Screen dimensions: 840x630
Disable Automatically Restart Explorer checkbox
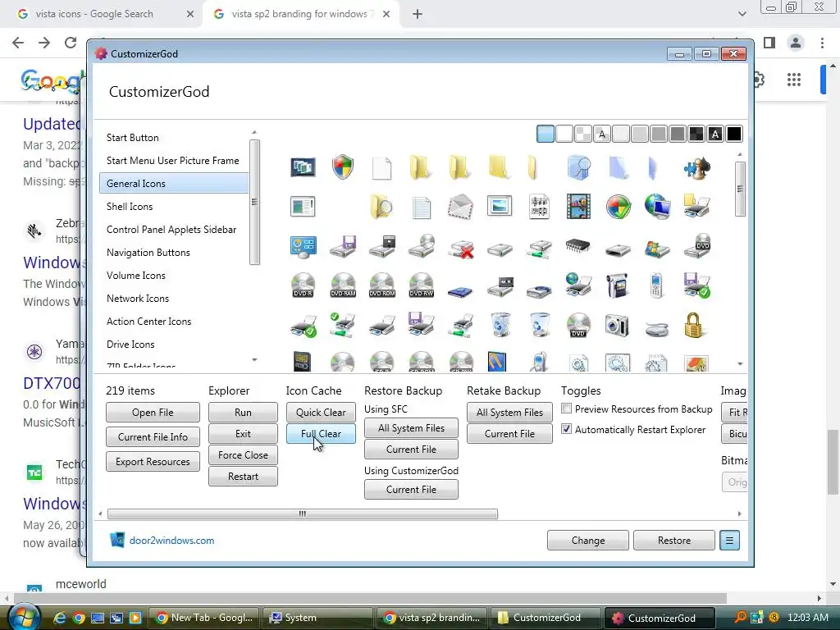pyautogui.click(x=566, y=429)
